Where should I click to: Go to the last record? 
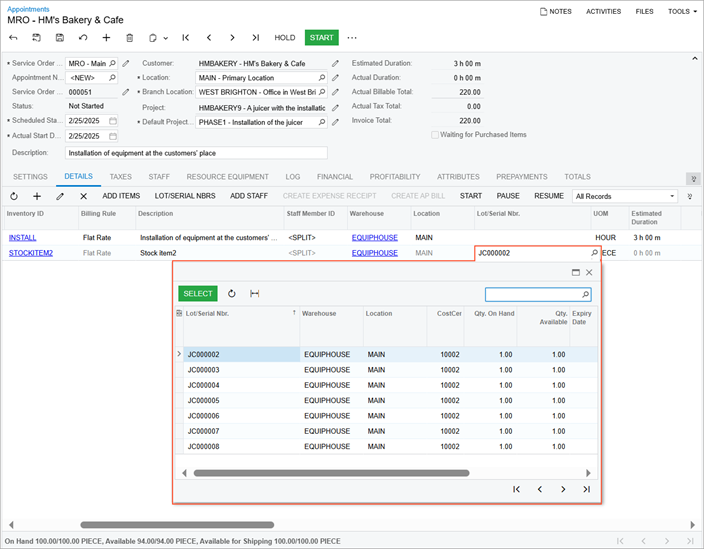click(255, 38)
